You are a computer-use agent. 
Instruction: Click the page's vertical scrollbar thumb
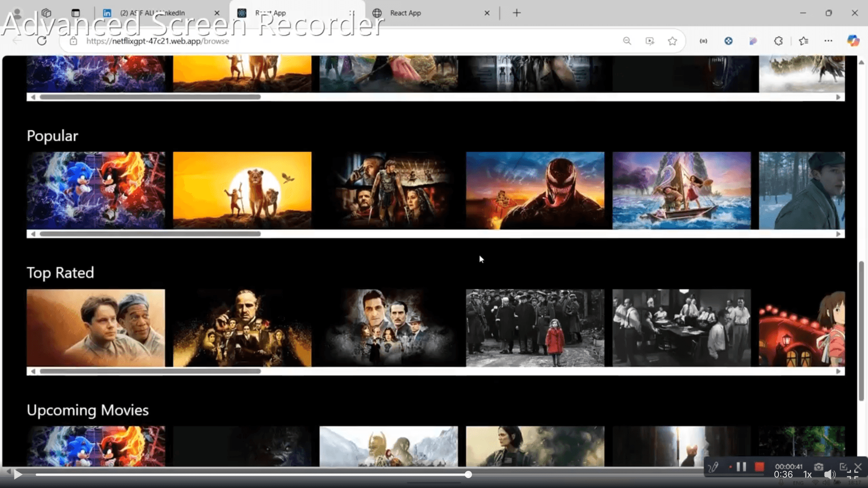click(862, 331)
